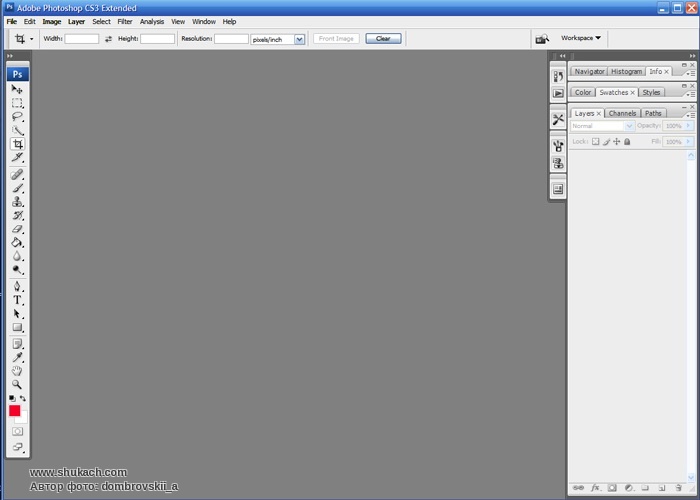Select the Lasso tool
The width and height of the screenshot is (700, 500).
pos(17,117)
